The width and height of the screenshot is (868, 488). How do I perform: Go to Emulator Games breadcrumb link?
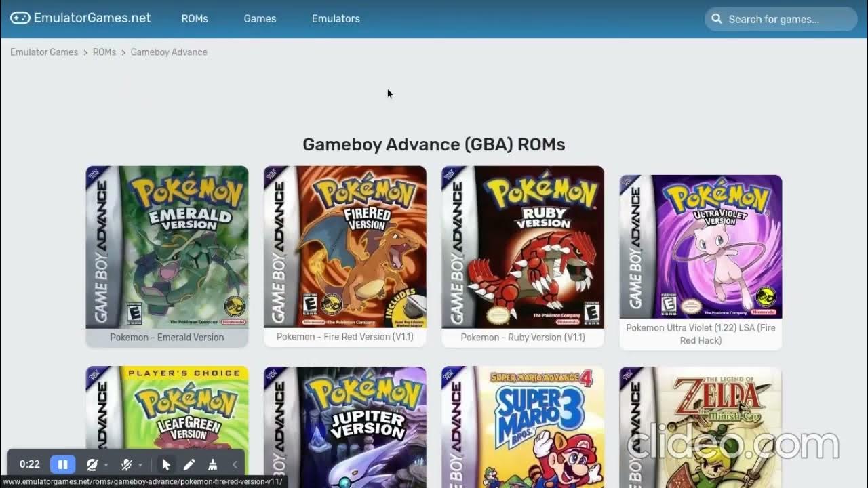tap(44, 52)
